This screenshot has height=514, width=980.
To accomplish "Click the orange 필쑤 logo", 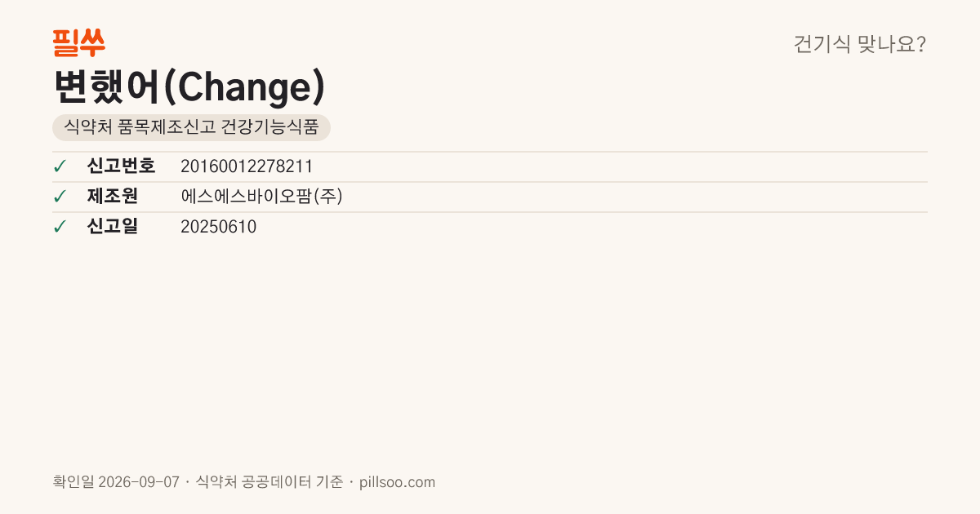I will click(x=78, y=42).
